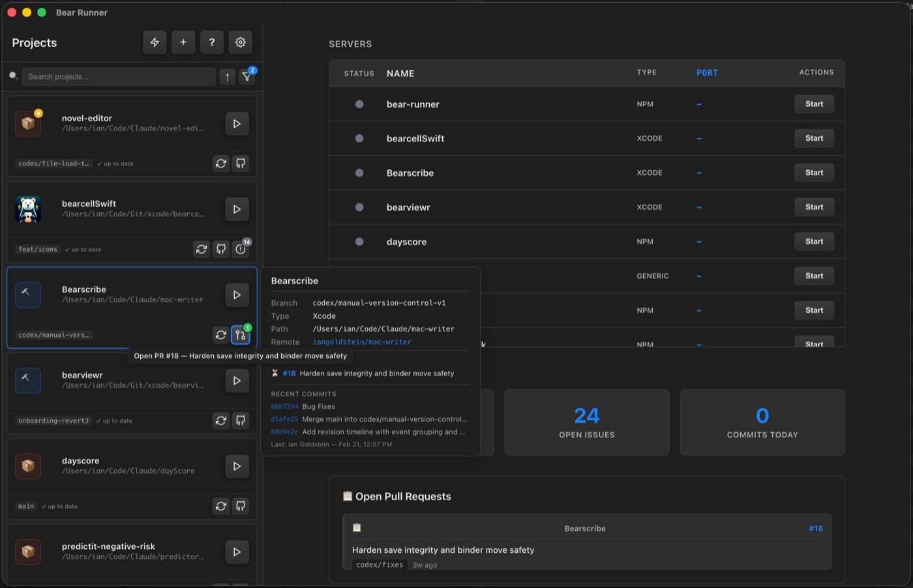Select the main branch chip on dayScore
This screenshot has height=588, width=913.
point(25,506)
